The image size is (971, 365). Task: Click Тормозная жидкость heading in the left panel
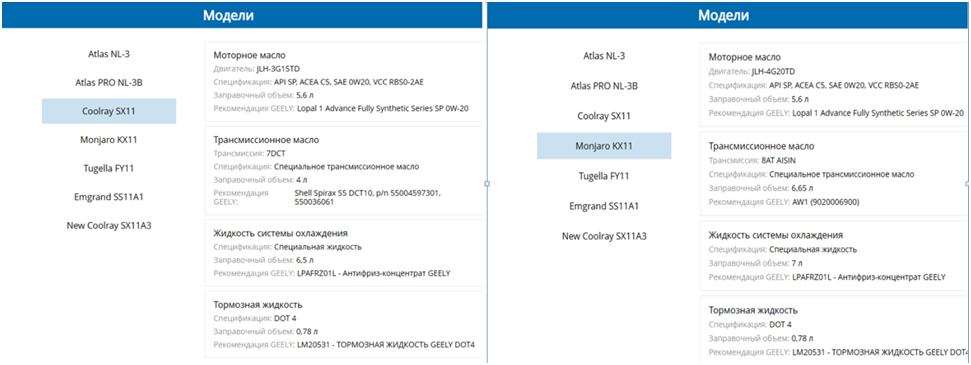click(258, 305)
